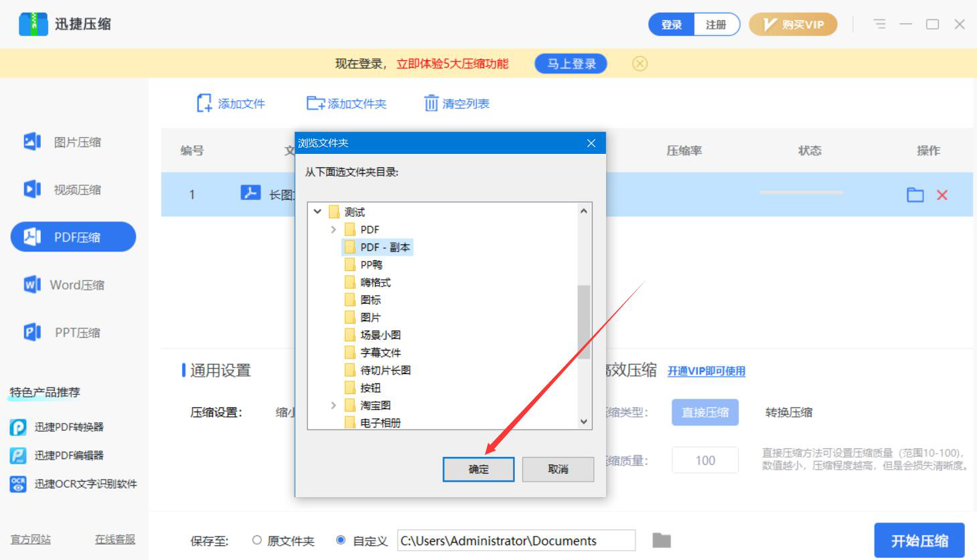The height and width of the screenshot is (560, 977).
Task: Open the 添加文件 add file icon
Action: 204,103
